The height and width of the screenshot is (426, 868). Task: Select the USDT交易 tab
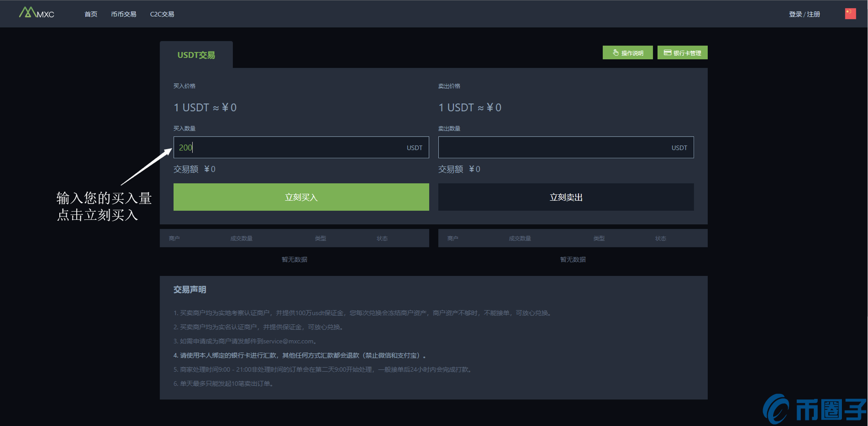tap(196, 55)
